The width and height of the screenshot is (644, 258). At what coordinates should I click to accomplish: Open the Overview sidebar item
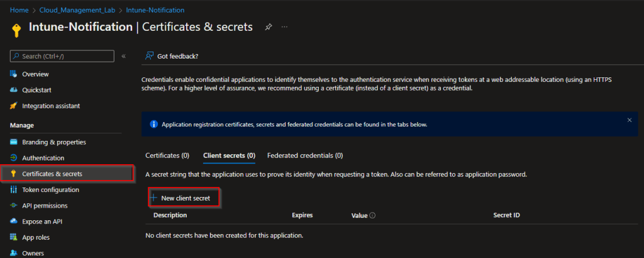(x=35, y=74)
